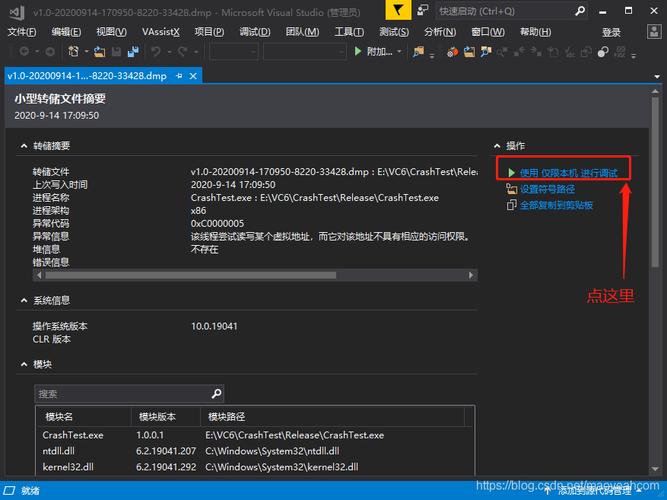Open the feedback icon beside quick launch

click(x=422, y=10)
